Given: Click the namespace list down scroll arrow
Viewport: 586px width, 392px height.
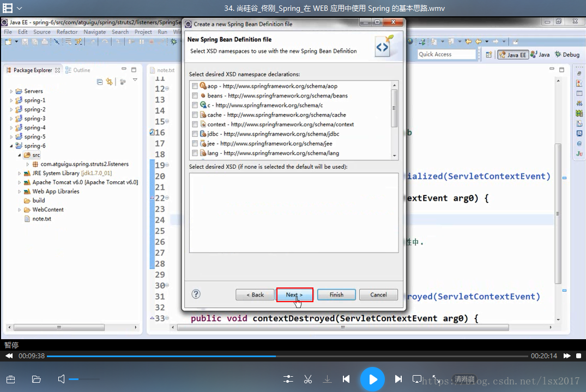Looking at the screenshot, I should (394, 156).
